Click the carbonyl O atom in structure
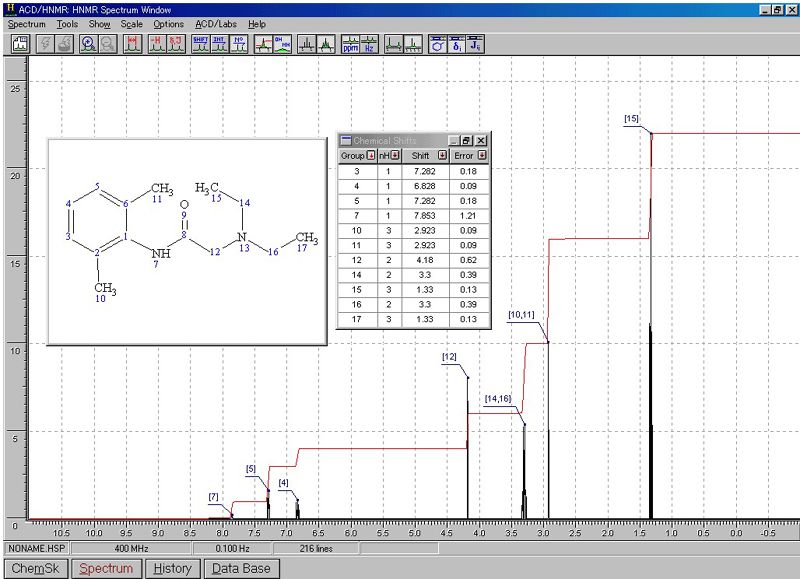The height and width of the screenshot is (579, 800). [184, 205]
